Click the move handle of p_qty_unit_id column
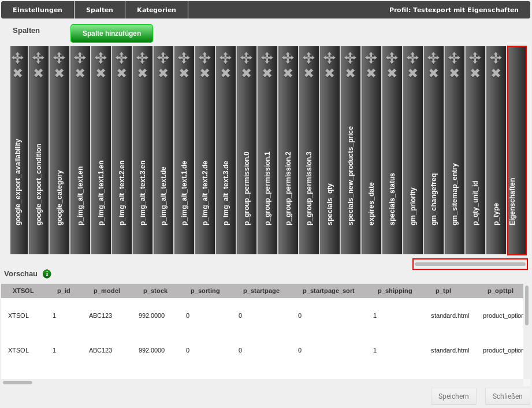 [475, 57]
